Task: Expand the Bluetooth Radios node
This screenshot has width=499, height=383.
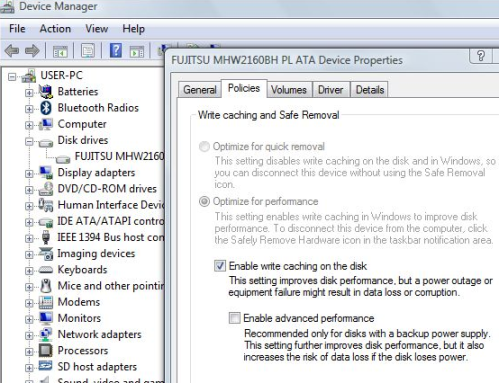Action: tap(29, 109)
